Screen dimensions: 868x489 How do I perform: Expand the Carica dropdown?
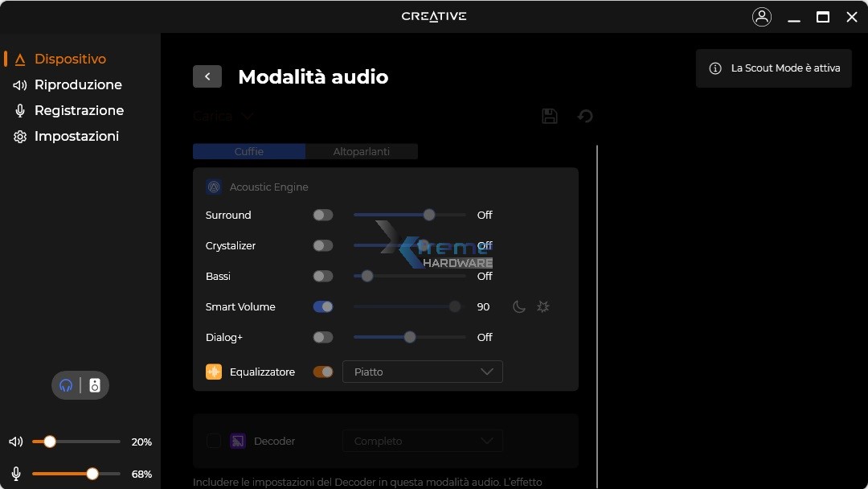pos(223,116)
